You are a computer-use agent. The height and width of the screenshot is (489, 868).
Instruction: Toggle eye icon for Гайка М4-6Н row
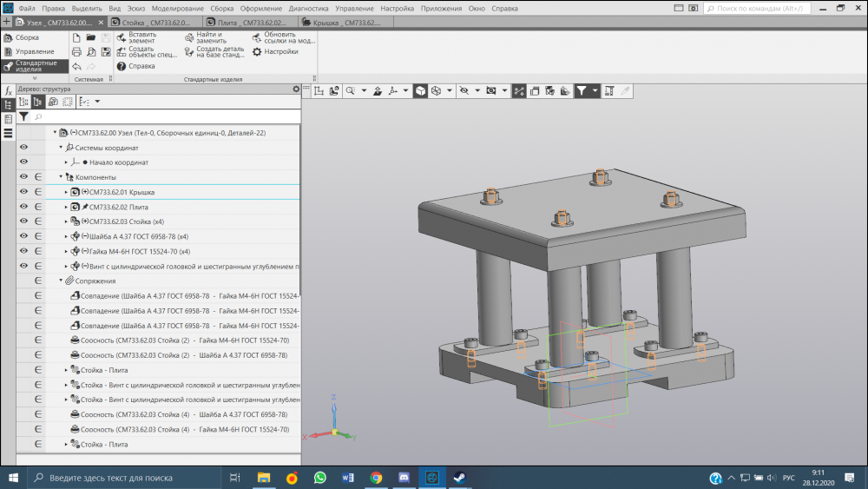23,251
